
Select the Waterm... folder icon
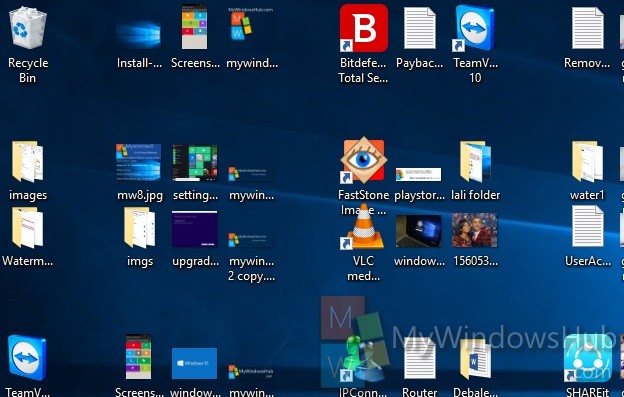(27, 228)
